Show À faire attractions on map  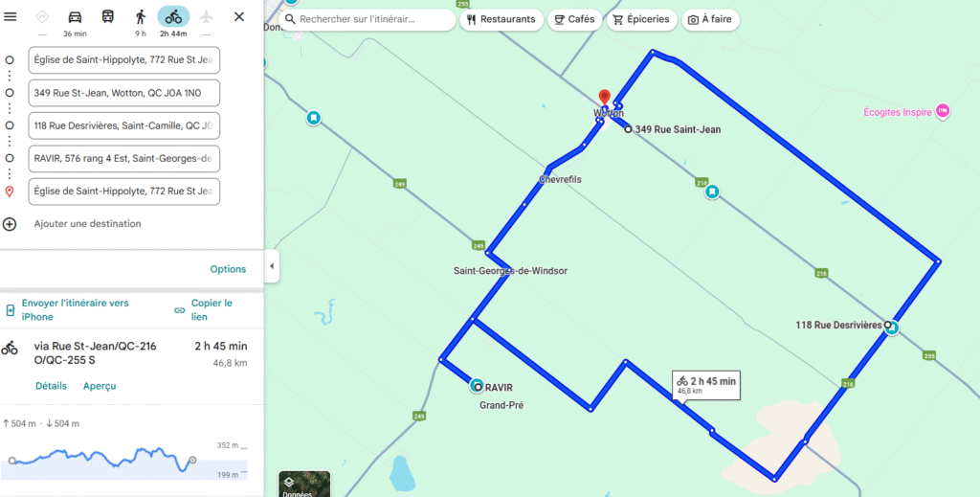point(709,19)
